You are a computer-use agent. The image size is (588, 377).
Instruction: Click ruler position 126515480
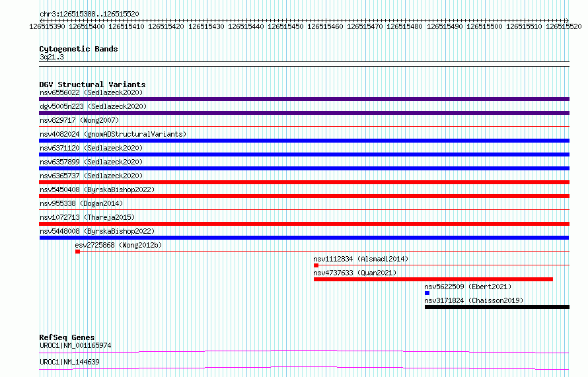coord(404,26)
